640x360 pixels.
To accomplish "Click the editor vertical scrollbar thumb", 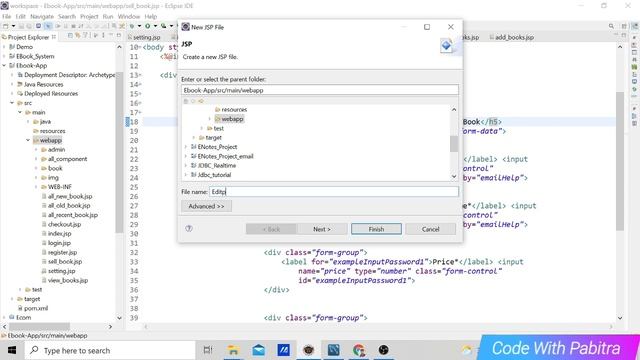I will pos(620,161).
